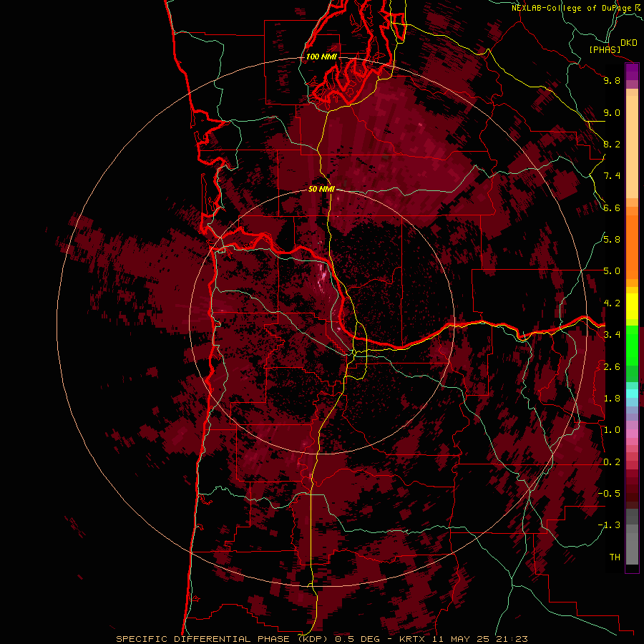Click the TH threshold legend label
The image size is (644, 644).
point(615,557)
